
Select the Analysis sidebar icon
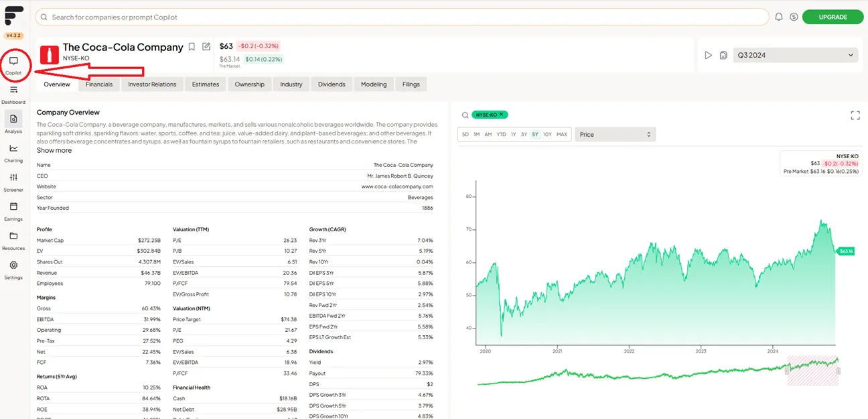pos(13,119)
